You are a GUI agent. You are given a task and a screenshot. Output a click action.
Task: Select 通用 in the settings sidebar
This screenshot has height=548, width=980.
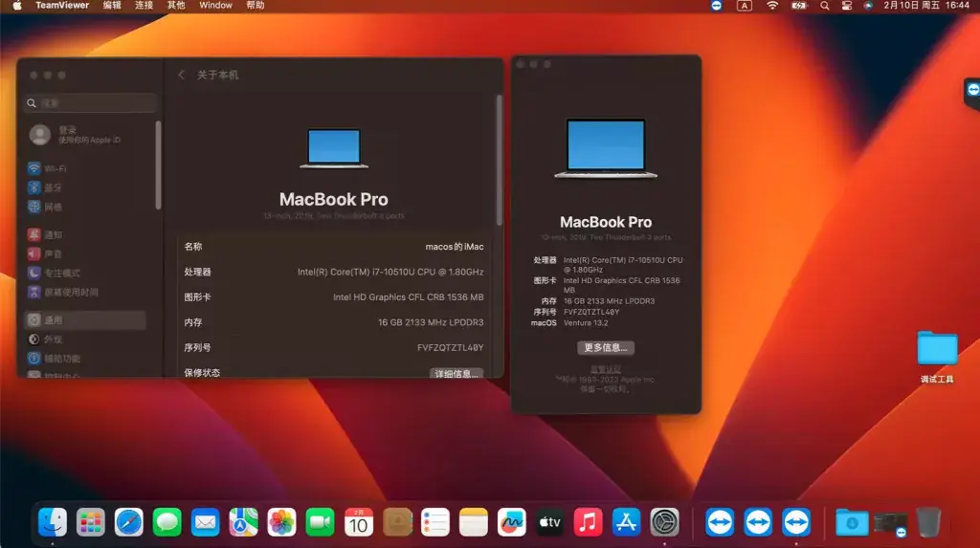click(x=85, y=320)
